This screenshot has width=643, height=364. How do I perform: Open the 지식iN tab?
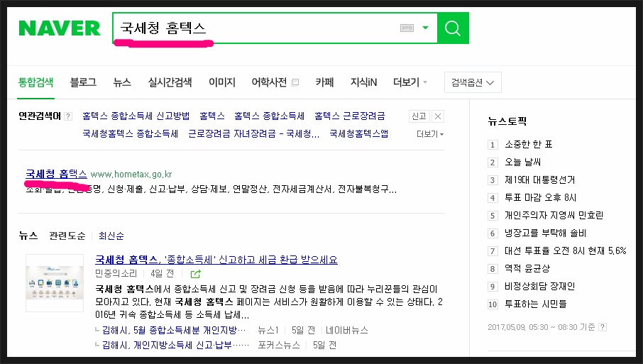click(x=365, y=82)
